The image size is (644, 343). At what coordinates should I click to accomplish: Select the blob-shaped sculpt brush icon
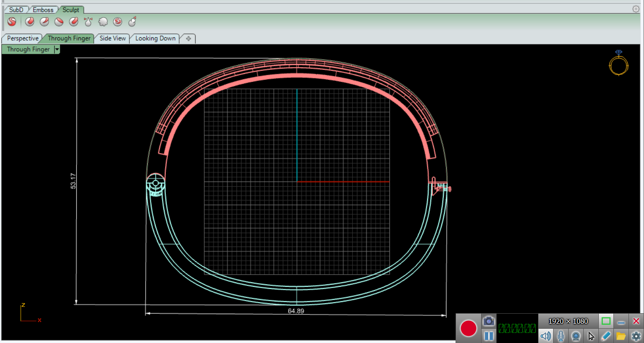pyautogui.click(x=103, y=21)
